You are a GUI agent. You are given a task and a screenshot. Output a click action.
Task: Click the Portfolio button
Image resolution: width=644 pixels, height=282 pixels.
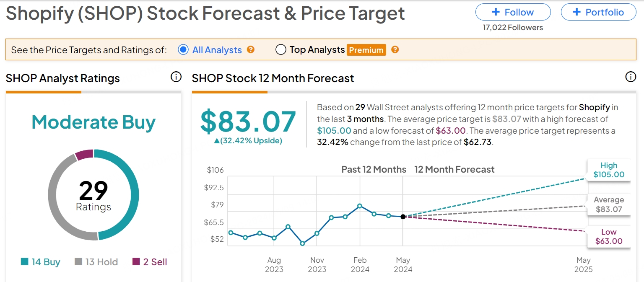[598, 12]
